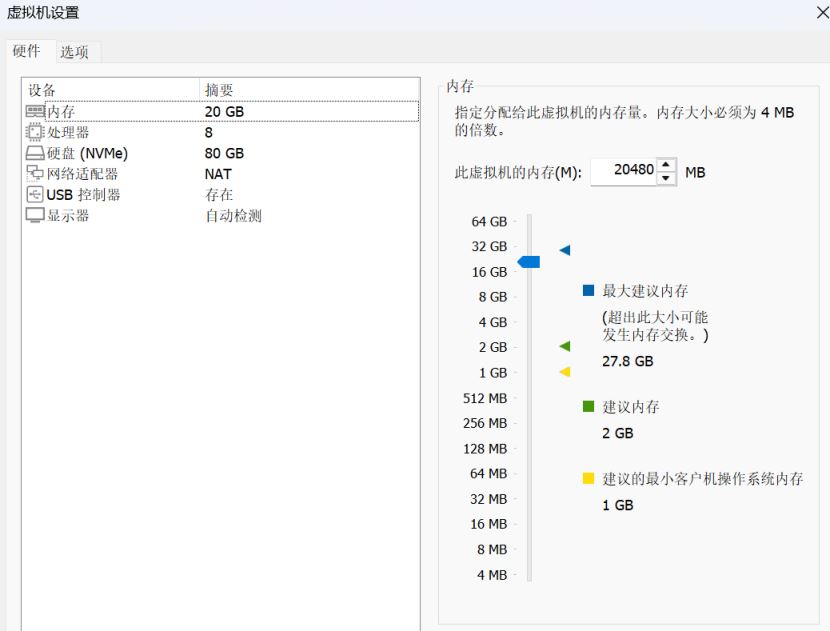Select the 显示器 device row
This screenshot has height=631, width=830.
[x=222, y=215]
